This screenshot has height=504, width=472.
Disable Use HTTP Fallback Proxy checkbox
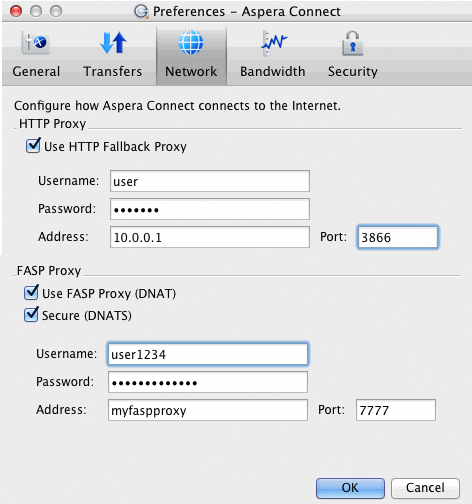(33, 146)
